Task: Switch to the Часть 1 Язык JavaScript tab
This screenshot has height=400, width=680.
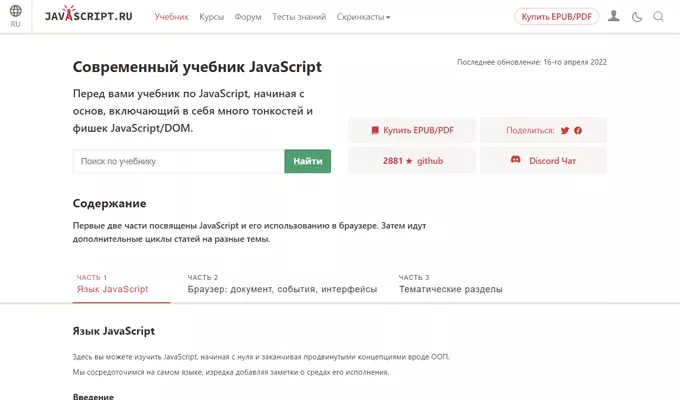Action: coord(121,284)
